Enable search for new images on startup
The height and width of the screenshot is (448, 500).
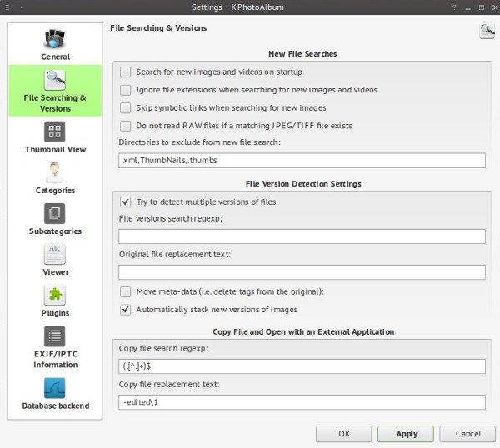(125, 72)
